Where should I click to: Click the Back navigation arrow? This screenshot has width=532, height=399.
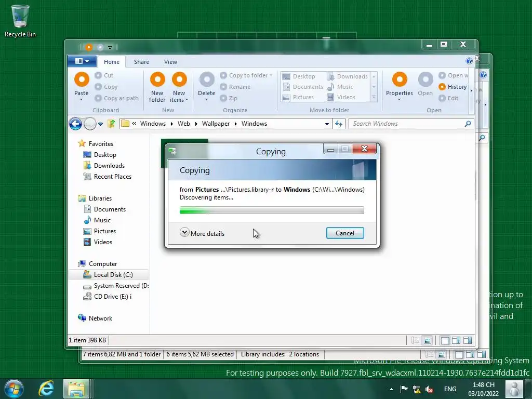pyautogui.click(x=75, y=124)
